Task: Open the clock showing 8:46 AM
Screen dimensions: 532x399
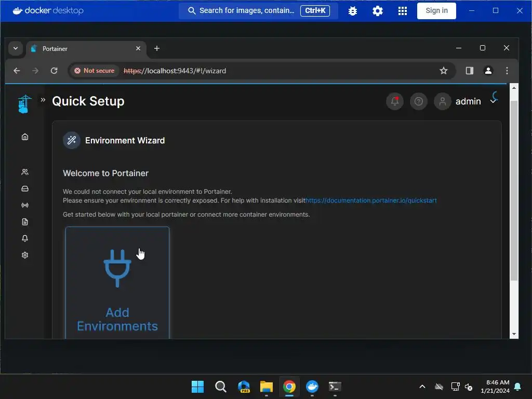Action: tap(495, 387)
